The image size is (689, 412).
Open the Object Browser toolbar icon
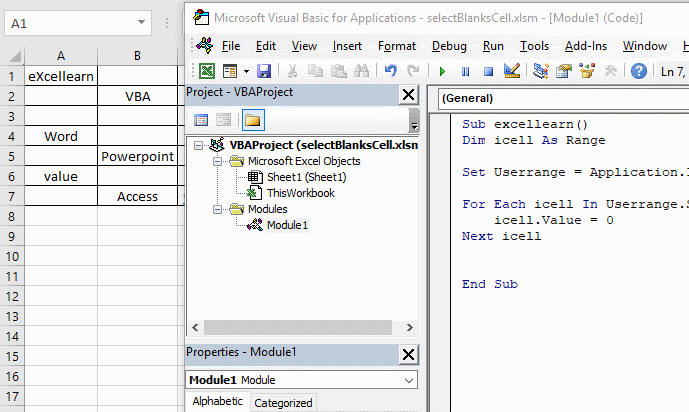click(x=587, y=71)
